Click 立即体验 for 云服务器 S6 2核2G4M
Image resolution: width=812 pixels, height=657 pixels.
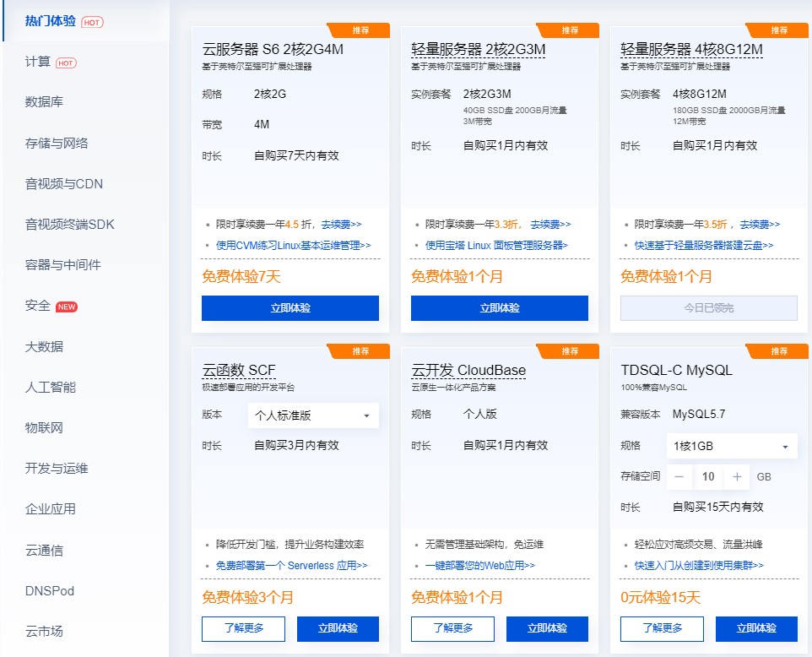pos(290,308)
